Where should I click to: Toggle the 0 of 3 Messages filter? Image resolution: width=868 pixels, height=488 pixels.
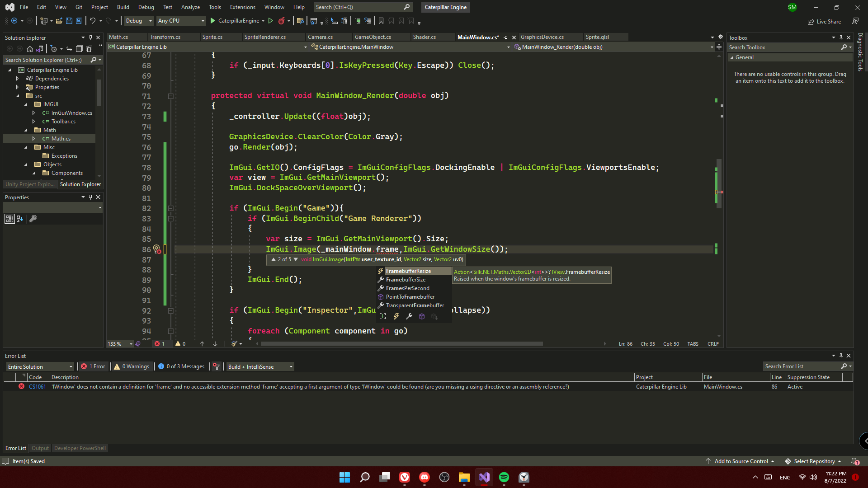tap(181, 366)
